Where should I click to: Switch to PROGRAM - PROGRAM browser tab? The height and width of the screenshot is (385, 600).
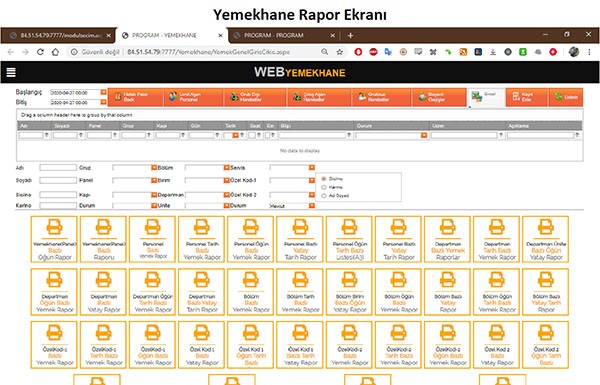pyautogui.click(x=285, y=35)
